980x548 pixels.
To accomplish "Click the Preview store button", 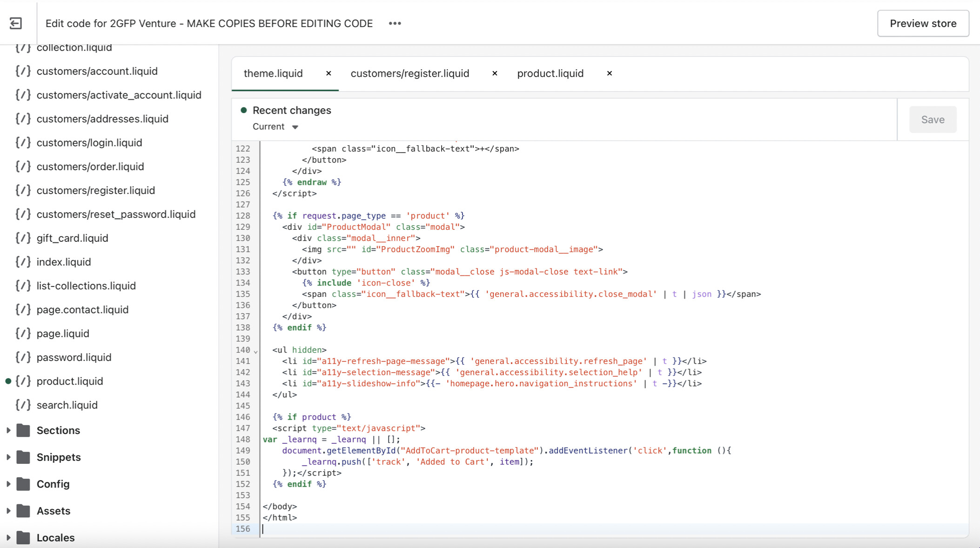I will point(923,23).
